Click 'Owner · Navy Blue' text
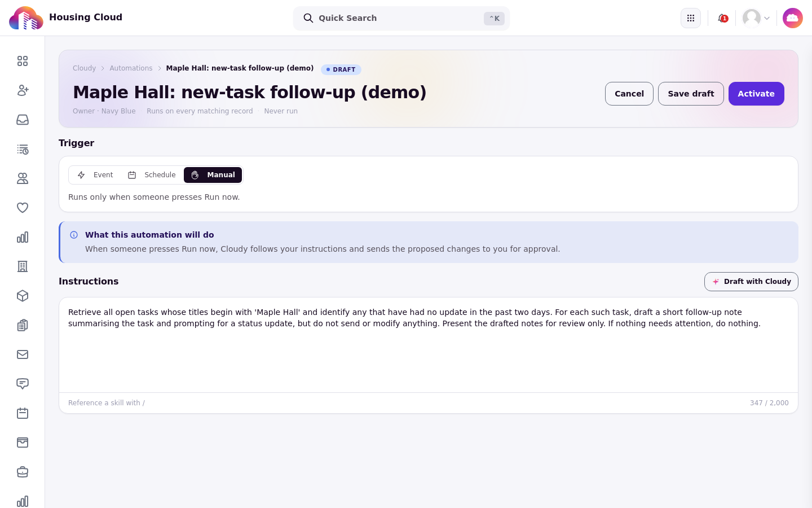The image size is (812, 508). 104,111
